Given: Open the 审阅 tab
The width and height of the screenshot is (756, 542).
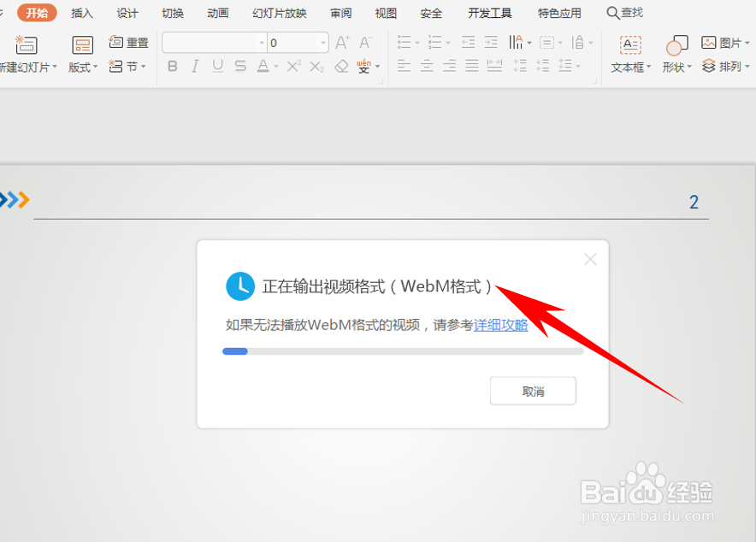Looking at the screenshot, I should pos(341,13).
